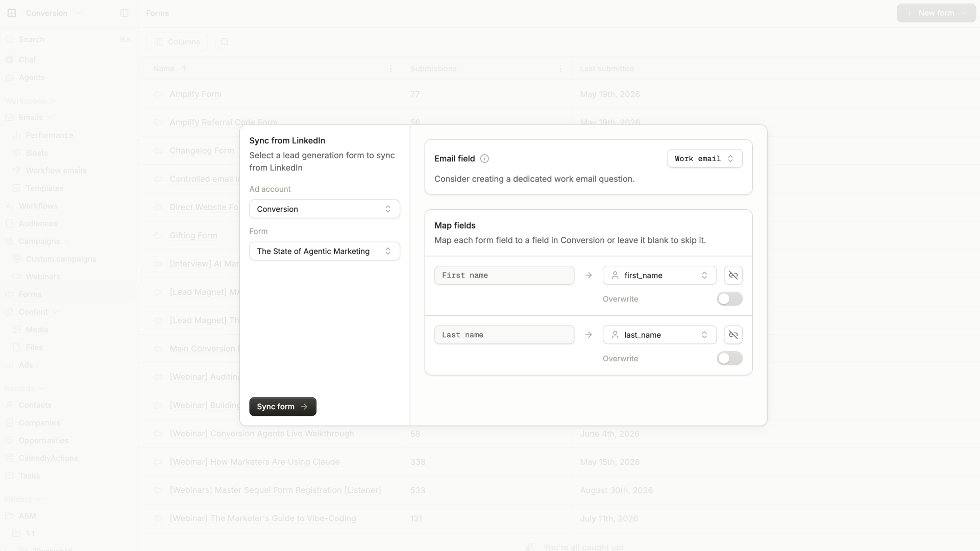Click the Webinars icon in sidebar
This screenshot has height=551, width=980.
17,277
